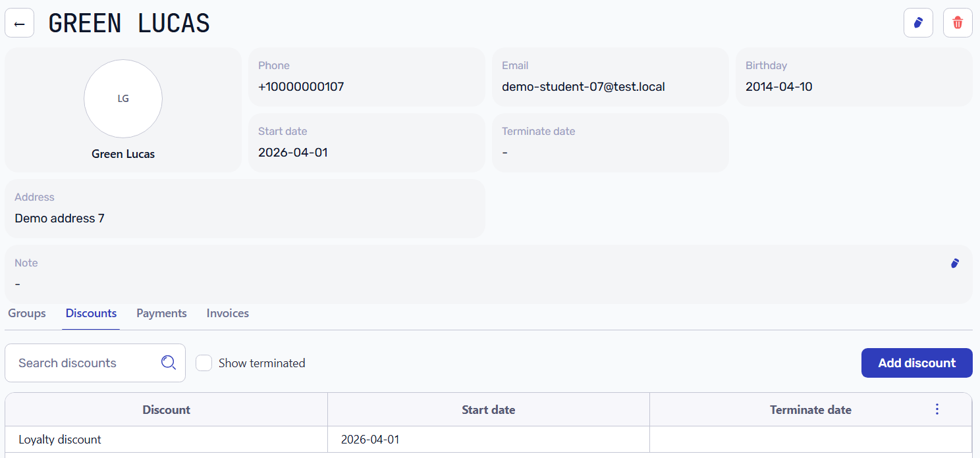This screenshot has width=980, height=458.
Task: Open the Invoices tab
Action: pyautogui.click(x=228, y=313)
